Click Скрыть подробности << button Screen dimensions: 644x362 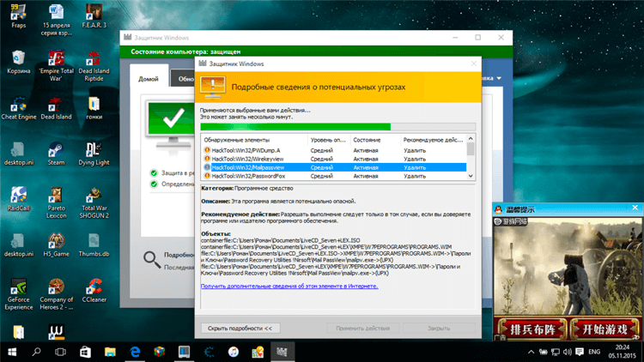tap(240, 329)
